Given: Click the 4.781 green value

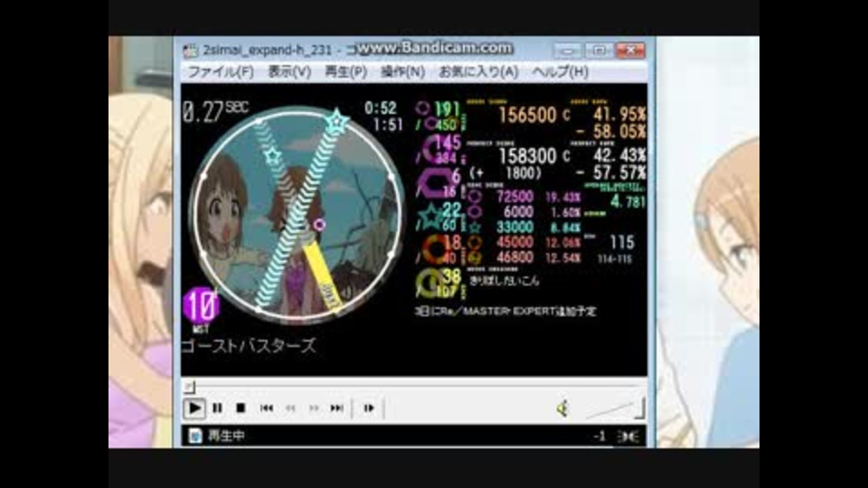Looking at the screenshot, I should pyautogui.click(x=627, y=202).
